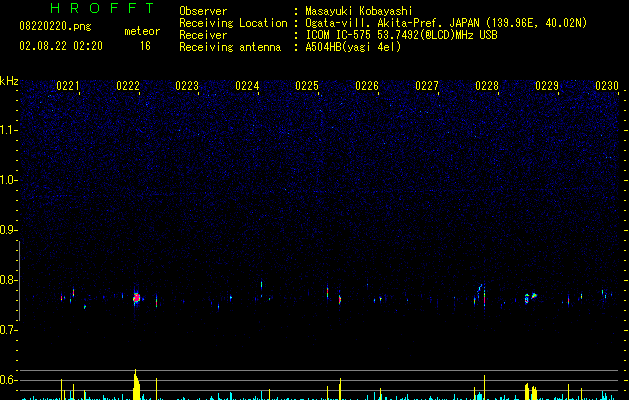
Task: Click the meteor echo streak at 0228
Action: point(484,296)
